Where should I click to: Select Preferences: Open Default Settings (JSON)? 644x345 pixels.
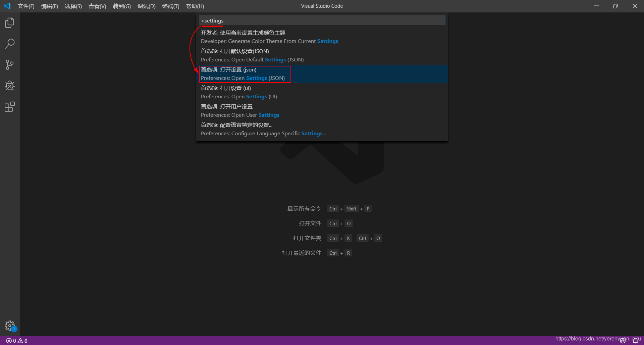pos(322,55)
